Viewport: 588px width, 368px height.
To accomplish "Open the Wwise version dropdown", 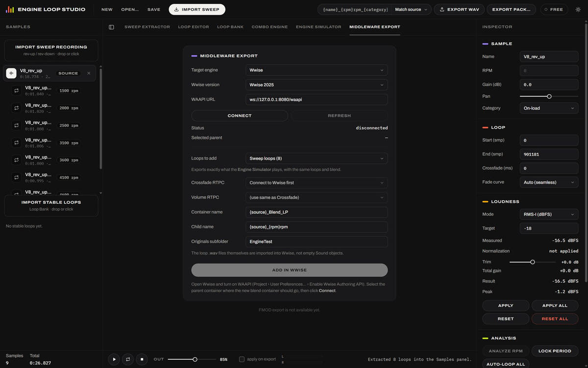I will point(317,85).
